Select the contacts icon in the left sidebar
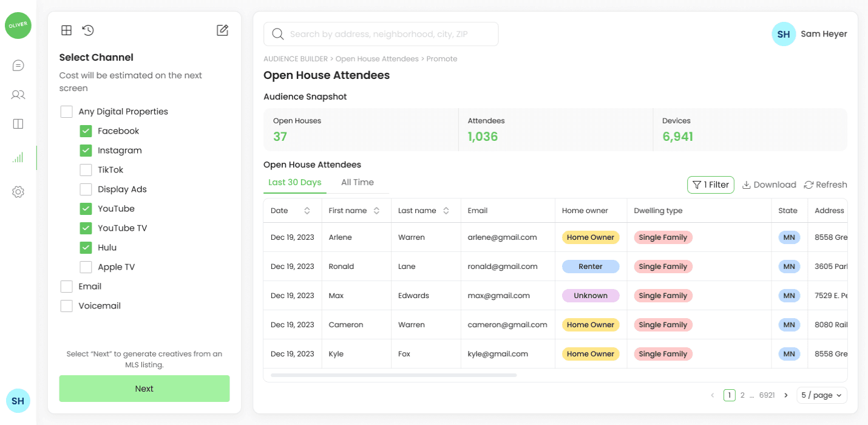 18,95
